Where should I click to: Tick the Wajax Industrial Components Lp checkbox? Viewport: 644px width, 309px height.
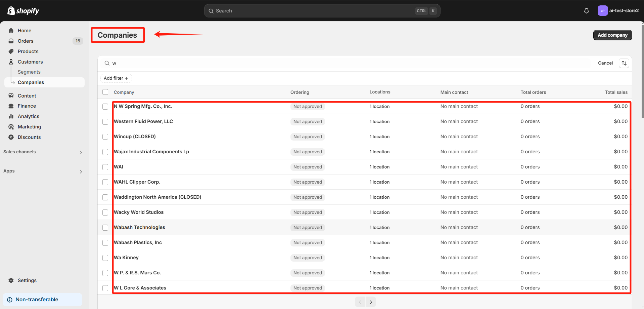click(105, 152)
